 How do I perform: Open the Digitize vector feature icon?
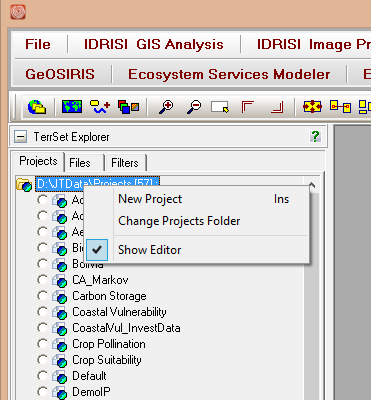(x=100, y=107)
